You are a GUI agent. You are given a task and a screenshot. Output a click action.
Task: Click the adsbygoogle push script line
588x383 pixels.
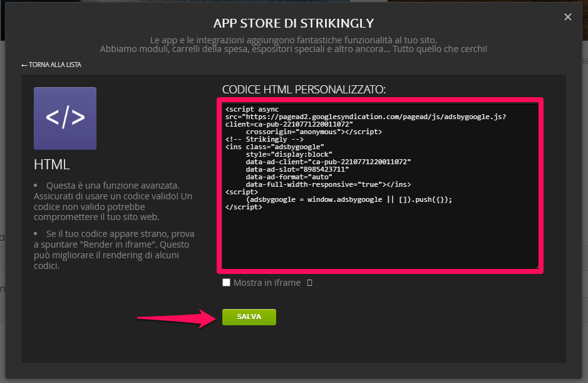point(349,199)
